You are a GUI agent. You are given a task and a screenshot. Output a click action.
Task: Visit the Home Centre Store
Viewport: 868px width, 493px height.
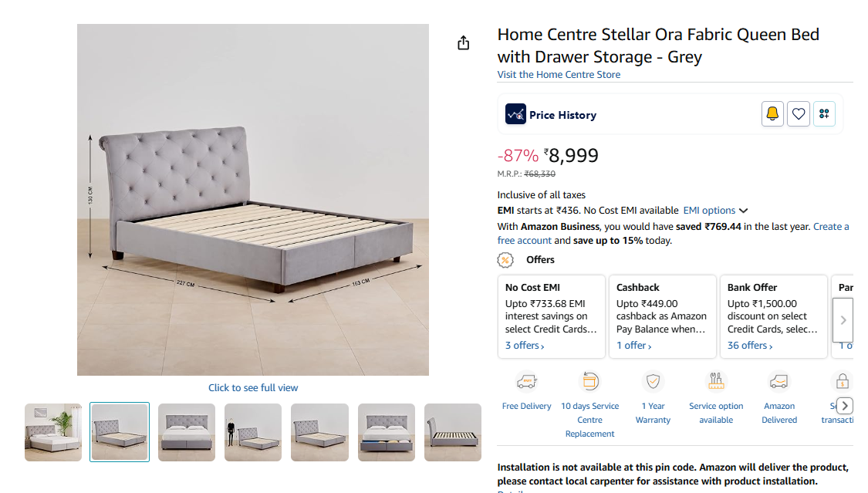559,75
